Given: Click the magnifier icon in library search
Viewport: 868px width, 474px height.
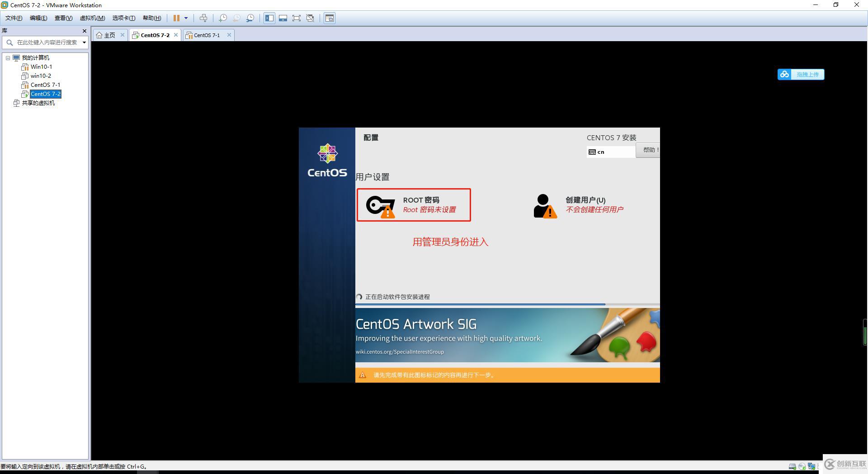Looking at the screenshot, I should [9, 43].
